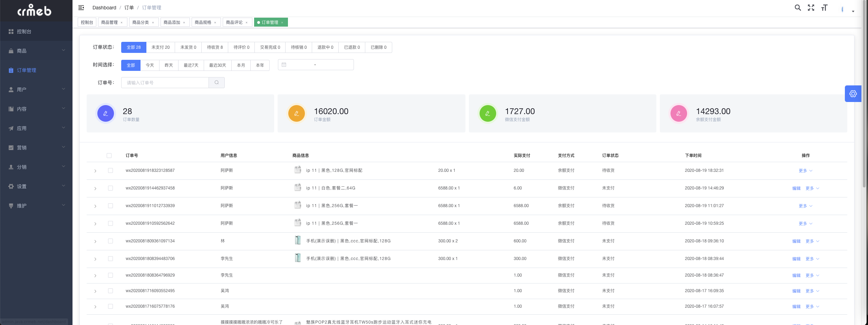Image resolution: width=868 pixels, height=325 pixels.
Task: Open the search icon in the header
Action: [798, 8]
